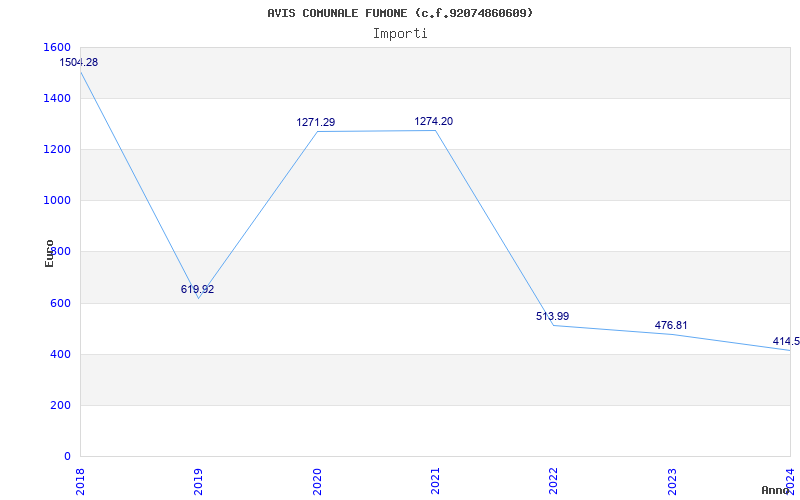Viewport: 800px width, 500px height.
Task: Select the 476.81 data label
Action: 671,326
